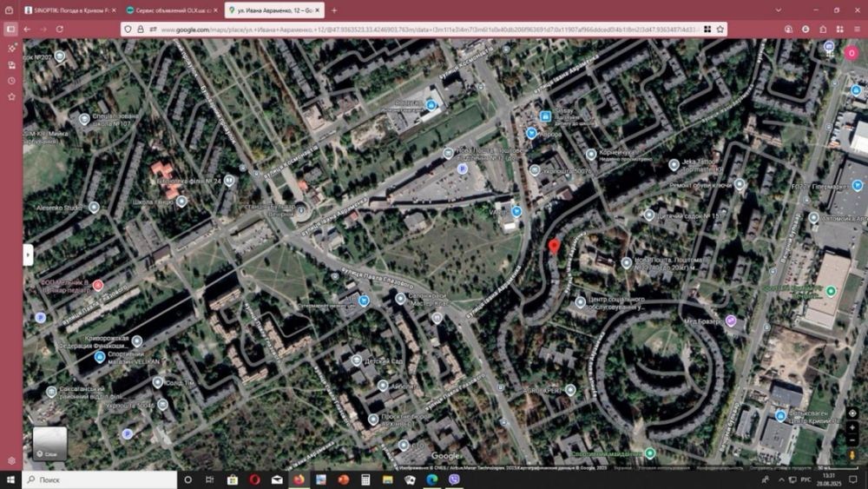Bookmark this page with the star icon
The width and height of the screenshot is (868, 489).
pos(720,29)
